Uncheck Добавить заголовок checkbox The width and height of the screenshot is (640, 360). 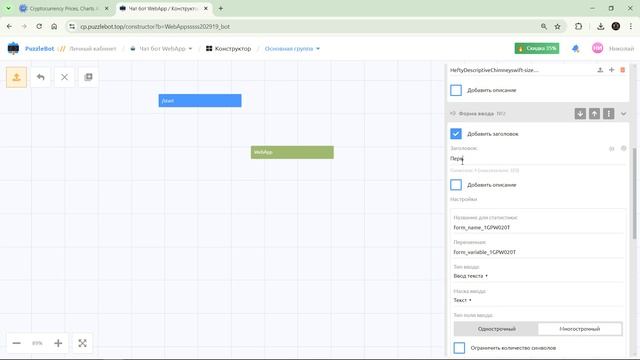pyautogui.click(x=456, y=133)
